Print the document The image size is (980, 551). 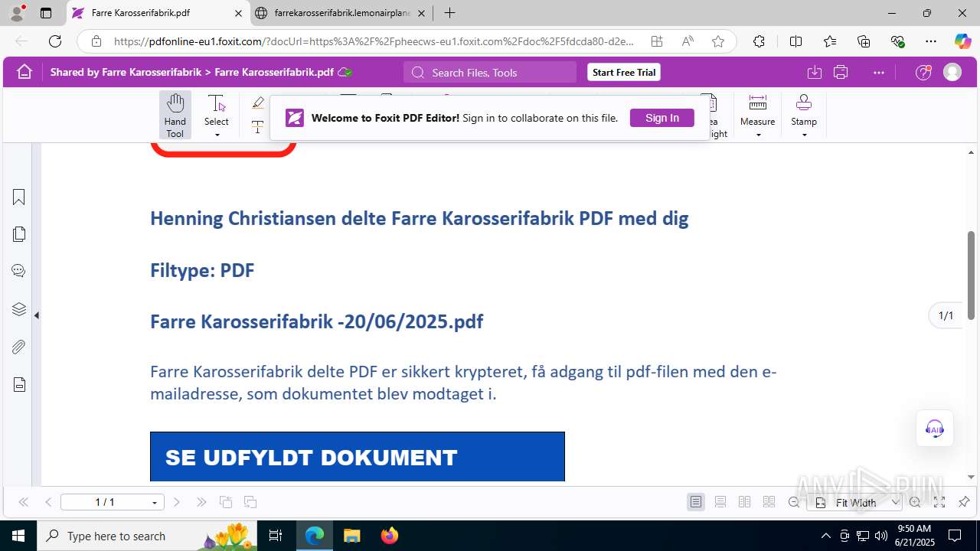click(x=841, y=72)
